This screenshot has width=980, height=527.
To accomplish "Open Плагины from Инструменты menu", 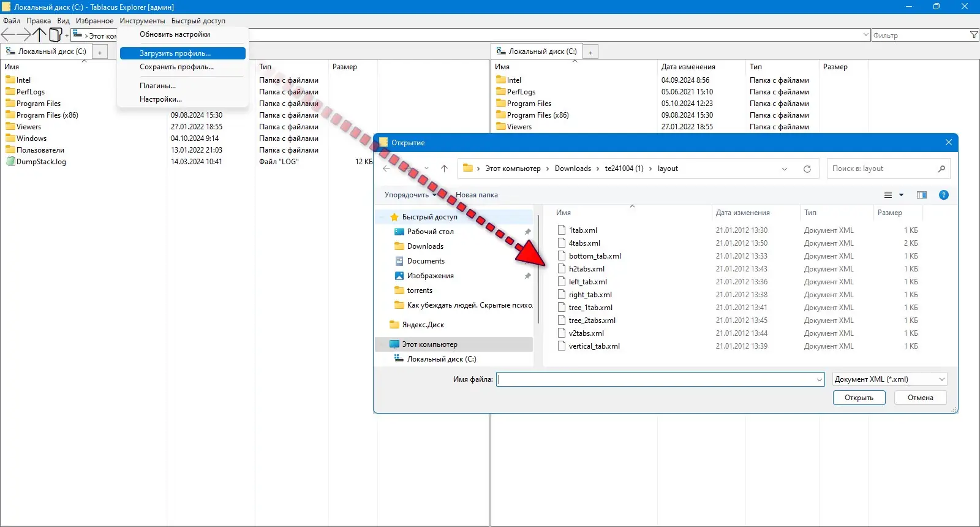I will click(x=183, y=86).
